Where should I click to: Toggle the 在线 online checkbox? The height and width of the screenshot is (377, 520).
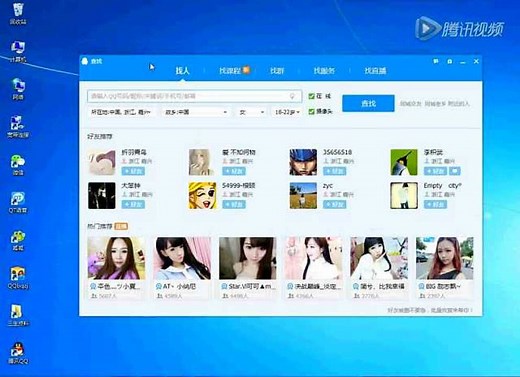(311, 96)
